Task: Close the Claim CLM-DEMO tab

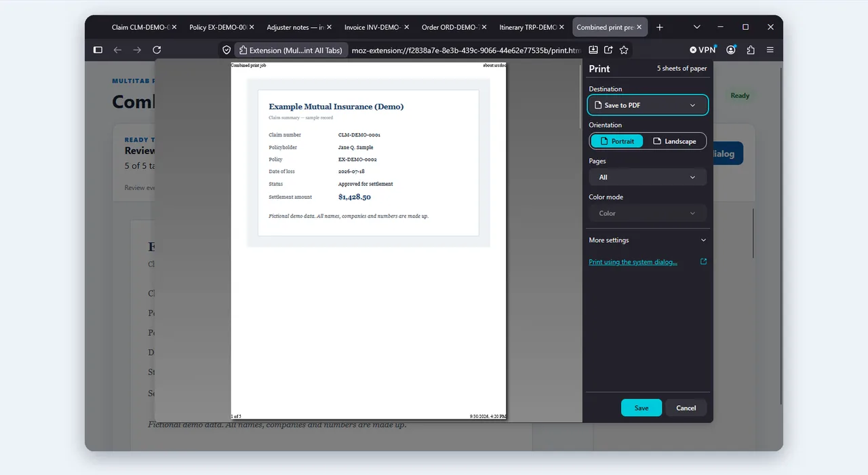Action: 174,27
